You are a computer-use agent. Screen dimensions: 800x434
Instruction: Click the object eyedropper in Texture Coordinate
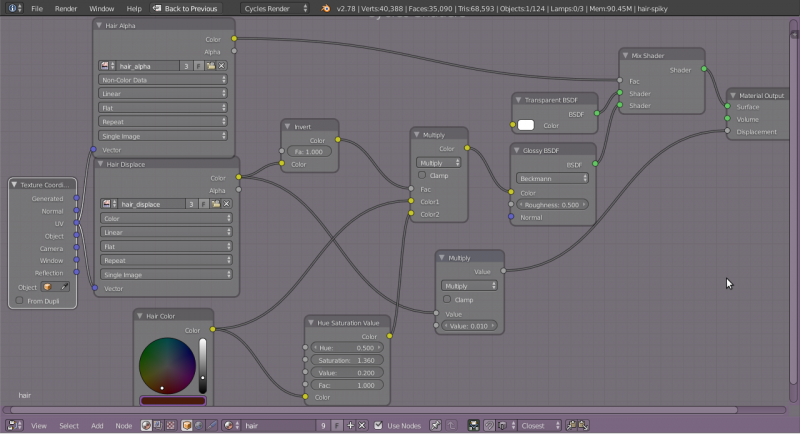pos(64,287)
